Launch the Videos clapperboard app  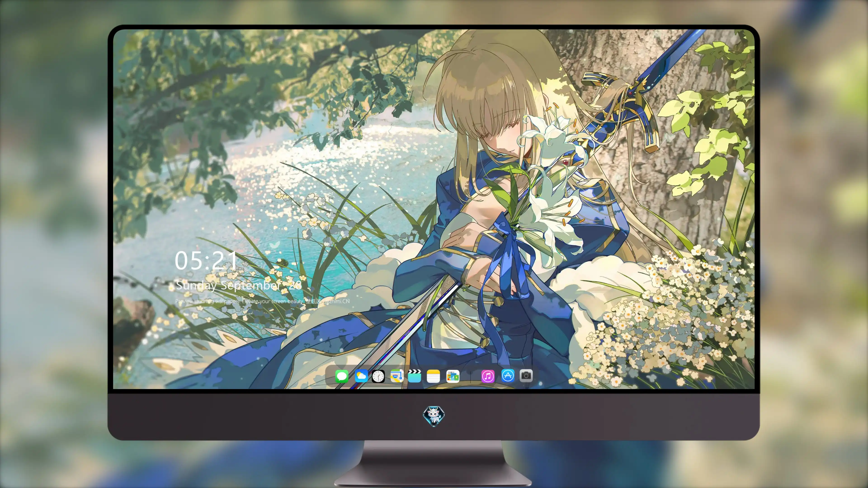click(415, 376)
